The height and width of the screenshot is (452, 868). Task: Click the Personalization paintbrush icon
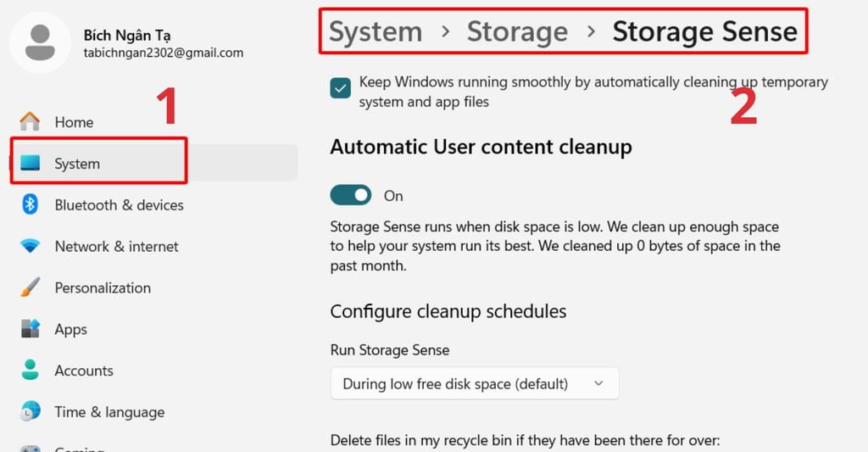[x=30, y=287]
